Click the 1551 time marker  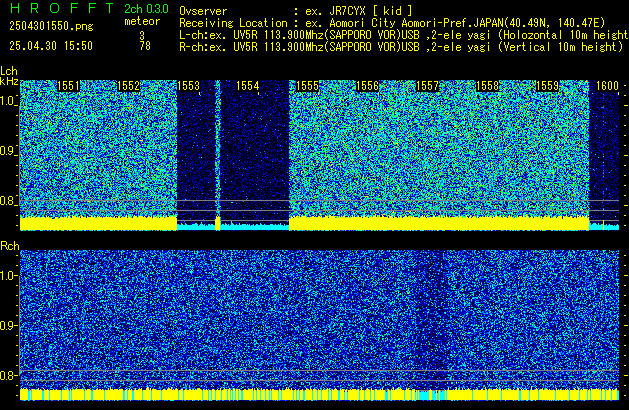coord(68,86)
